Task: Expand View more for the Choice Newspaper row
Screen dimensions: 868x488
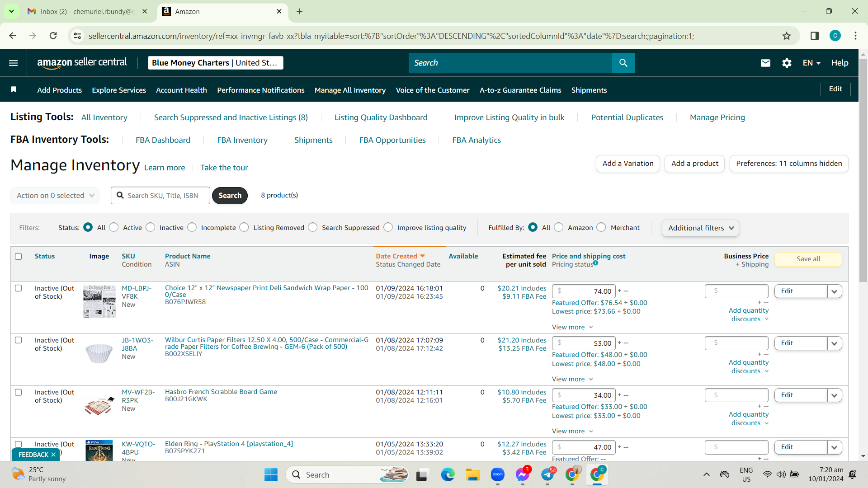Action: point(572,327)
